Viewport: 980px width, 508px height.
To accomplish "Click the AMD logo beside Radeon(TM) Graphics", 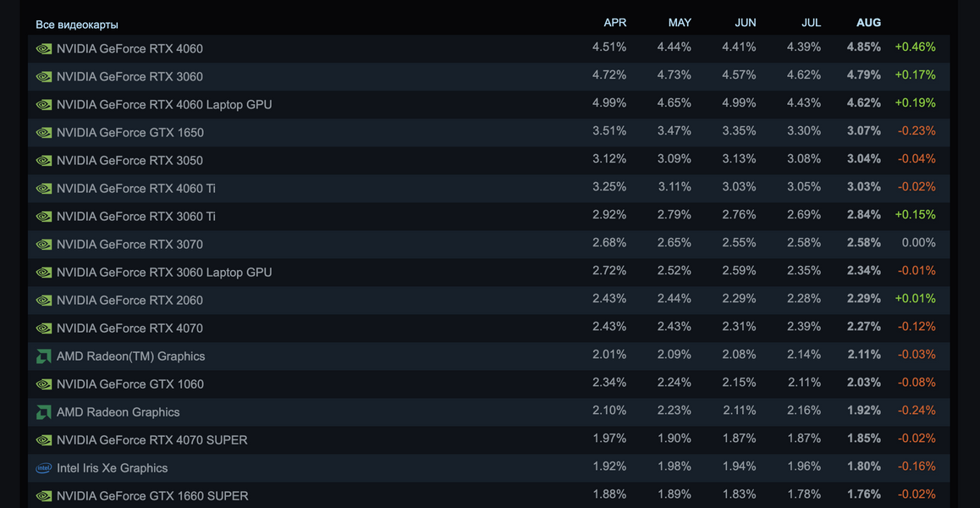I will coord(44,356).
